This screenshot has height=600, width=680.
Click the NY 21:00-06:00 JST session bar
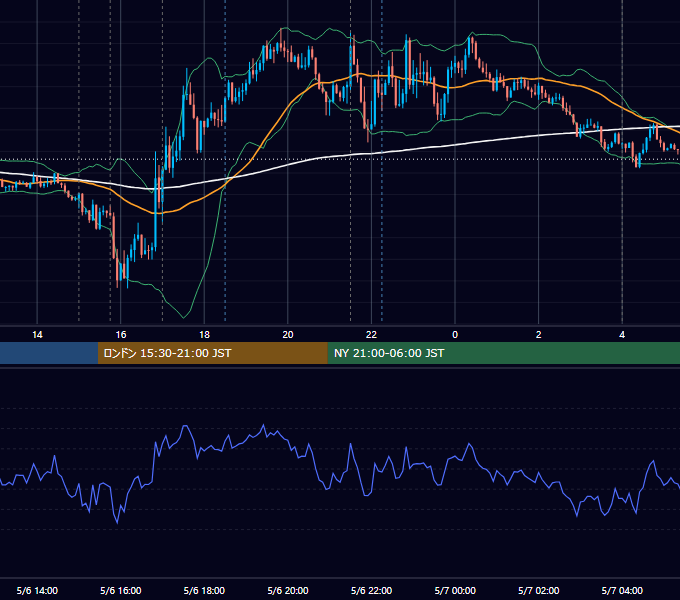pos(503,353)
